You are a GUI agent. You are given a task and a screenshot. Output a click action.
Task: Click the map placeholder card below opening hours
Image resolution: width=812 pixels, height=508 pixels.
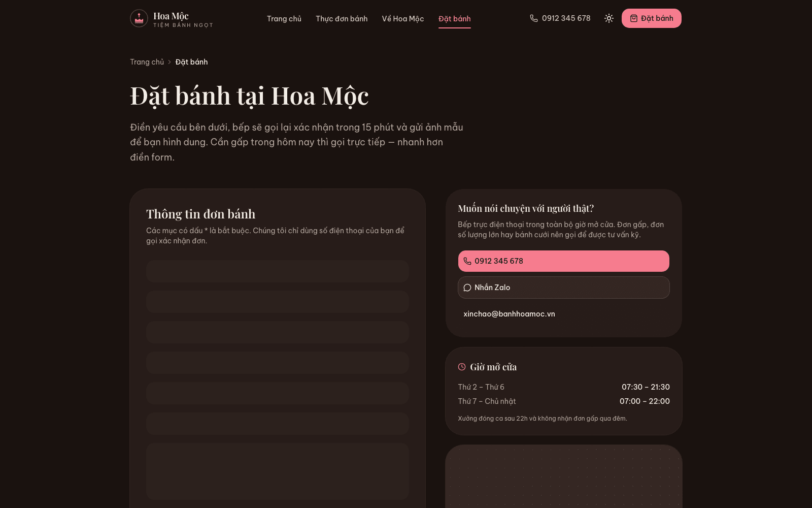pos(564,477)
